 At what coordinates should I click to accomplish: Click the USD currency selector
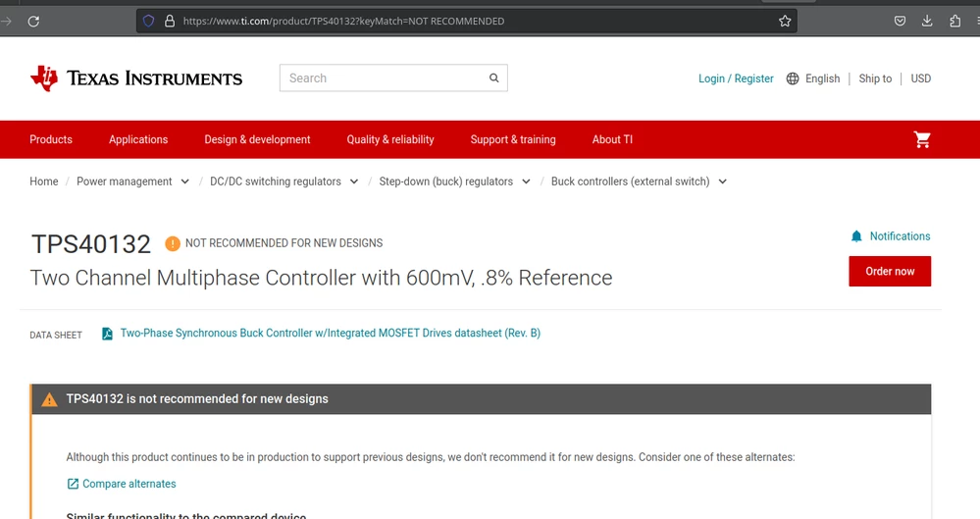pos(920,78)
